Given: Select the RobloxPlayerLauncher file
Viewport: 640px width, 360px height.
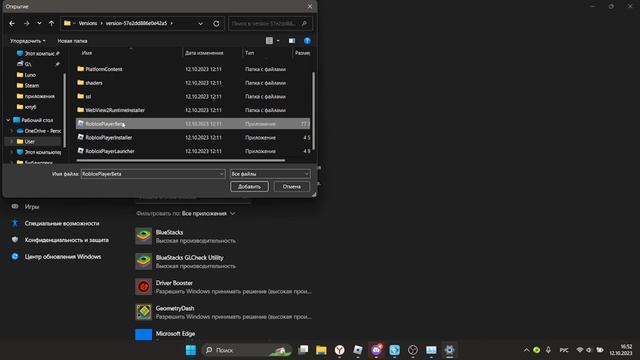Looking at the screenshot, I should [193, 151].
